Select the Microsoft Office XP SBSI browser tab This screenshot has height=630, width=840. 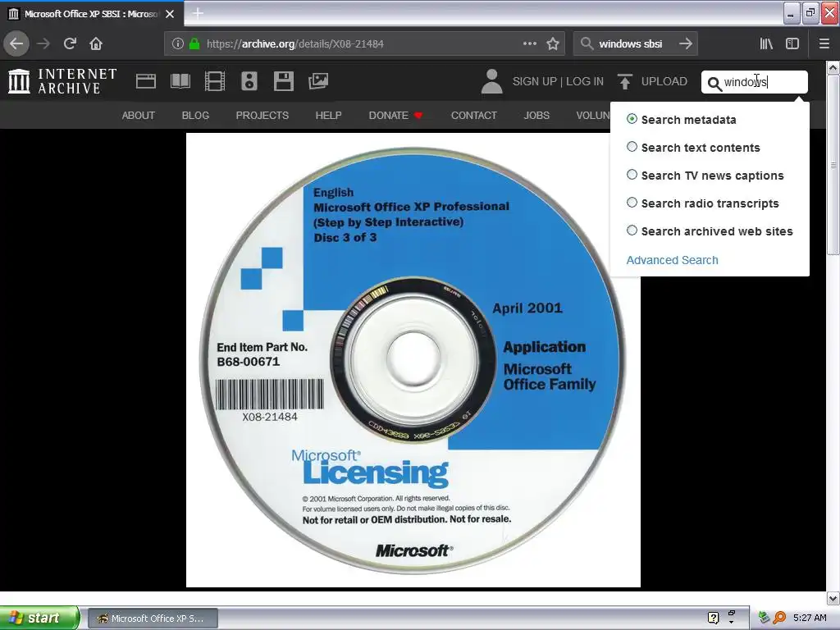tap(91, 14)
